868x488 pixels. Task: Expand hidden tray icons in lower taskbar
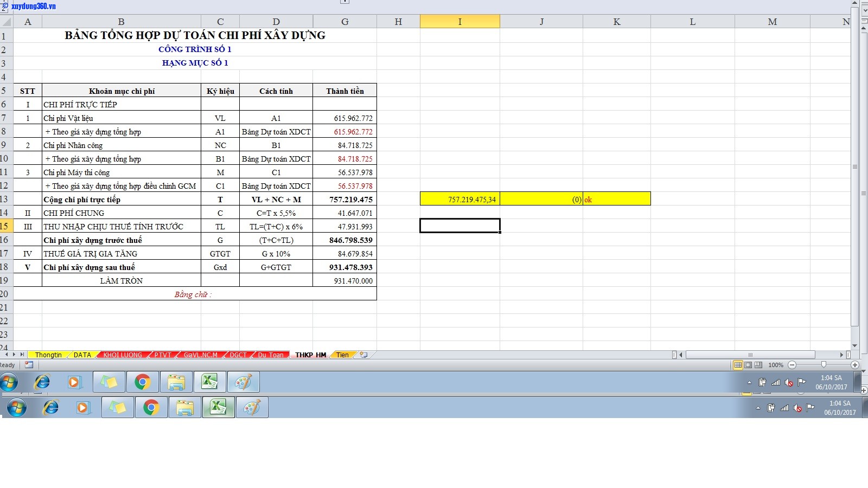coord(758,408)
